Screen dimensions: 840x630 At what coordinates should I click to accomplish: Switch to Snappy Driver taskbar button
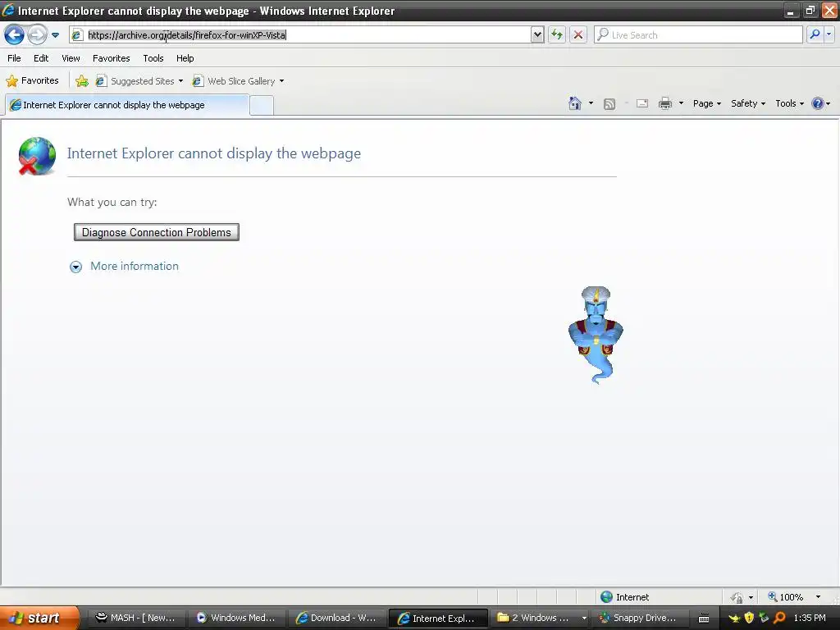[640, 618]
